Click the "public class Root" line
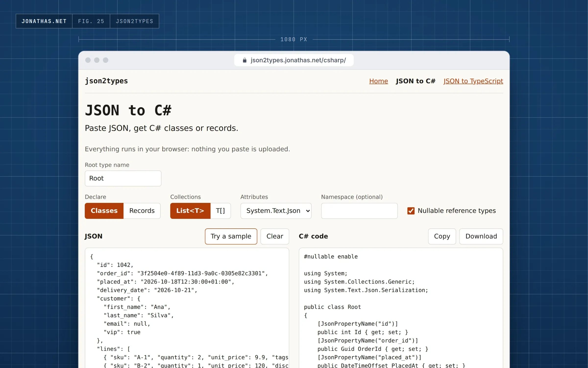The image size is (588, 368). (332, 307)
